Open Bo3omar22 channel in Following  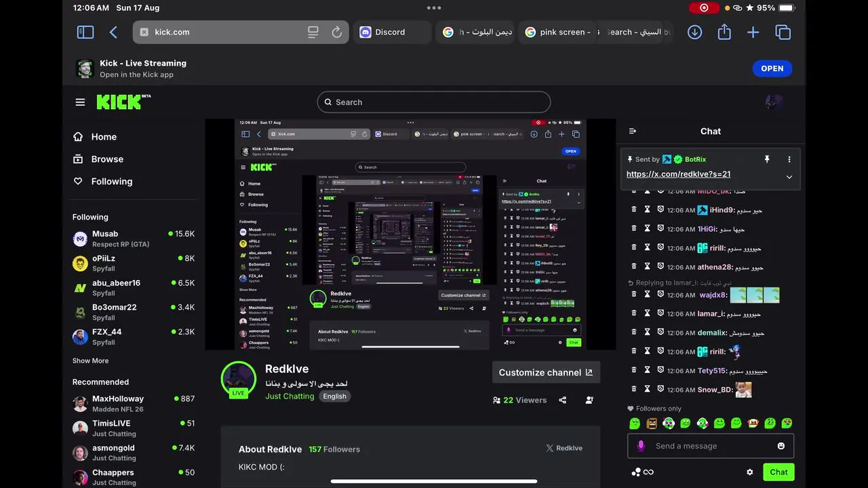(133, 312)
